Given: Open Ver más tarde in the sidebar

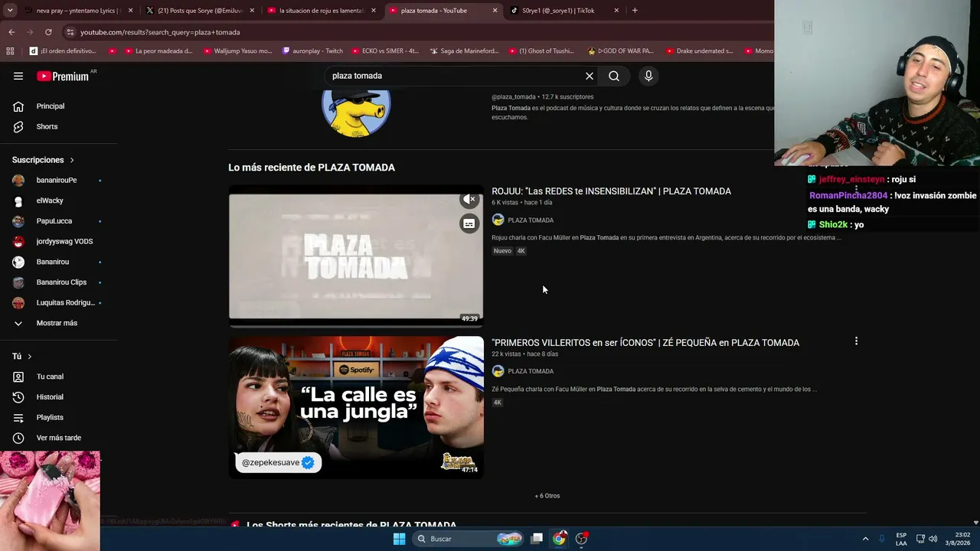Looking at the screenshot, I should 58,438.
